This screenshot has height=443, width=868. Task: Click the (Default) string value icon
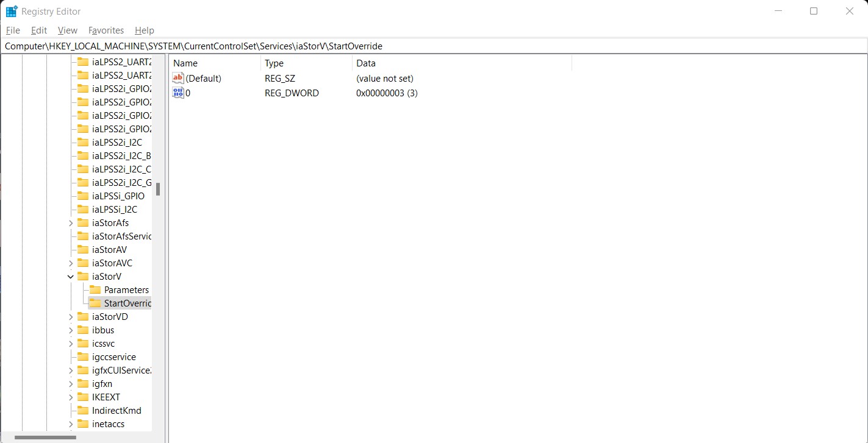coord(178,78)
